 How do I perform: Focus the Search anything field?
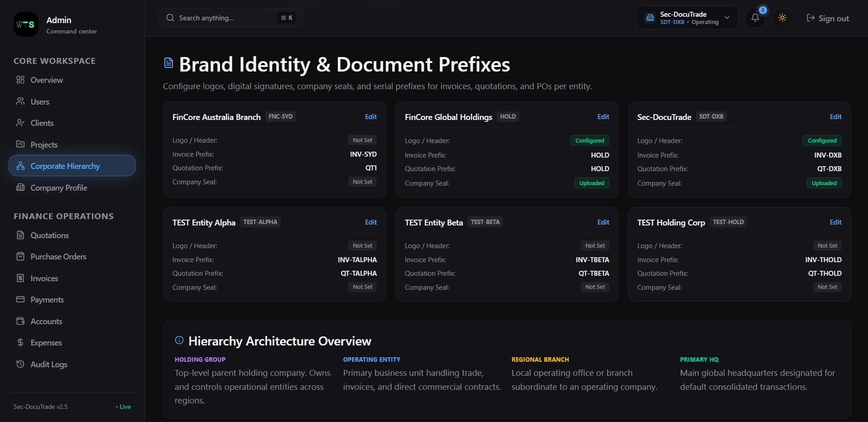[x=230, y=18]
